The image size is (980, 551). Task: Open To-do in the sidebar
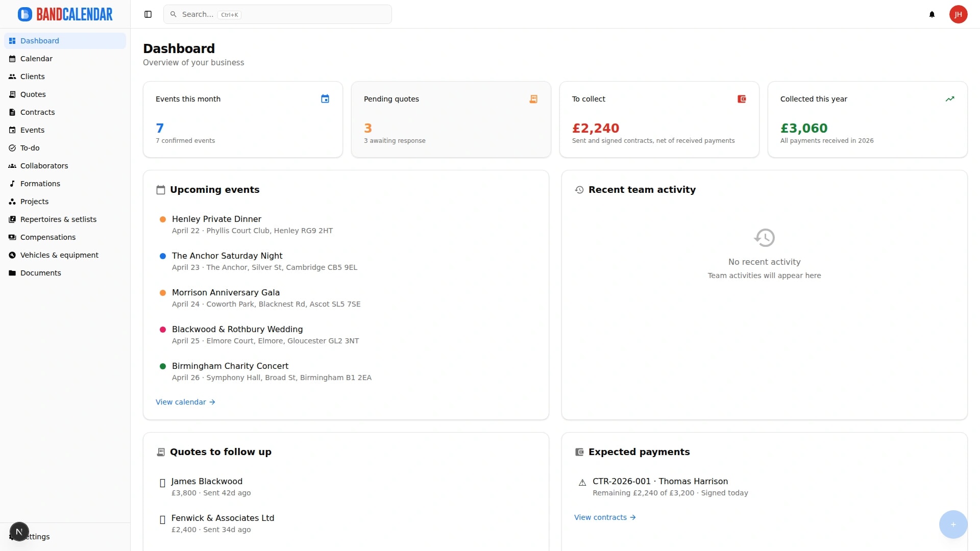65,148
